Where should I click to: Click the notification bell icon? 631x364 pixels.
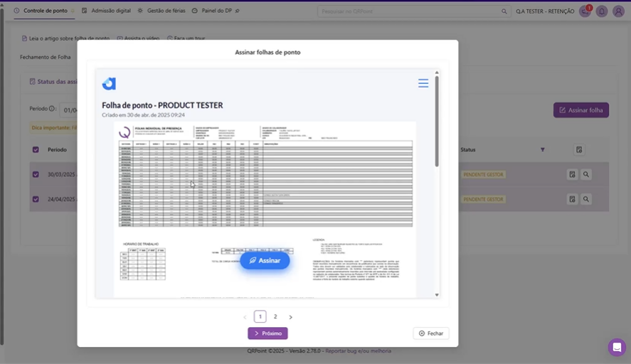pos(602,11)
